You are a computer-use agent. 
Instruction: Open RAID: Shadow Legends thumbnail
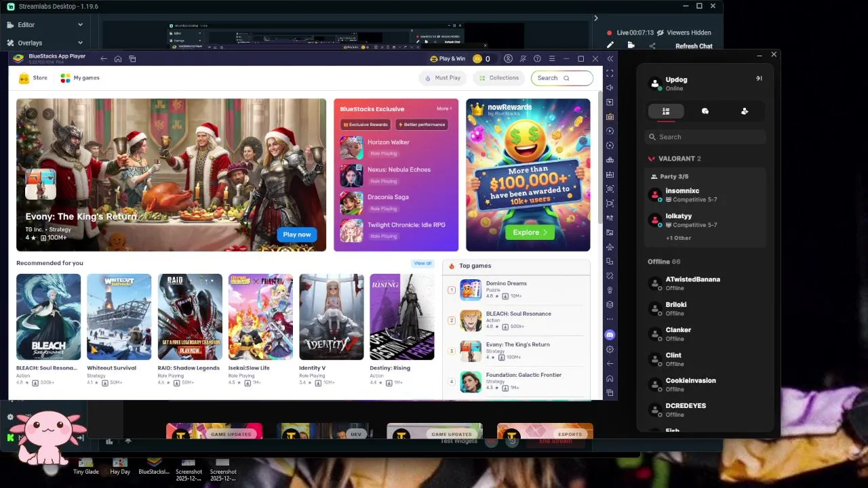point(190,317)
